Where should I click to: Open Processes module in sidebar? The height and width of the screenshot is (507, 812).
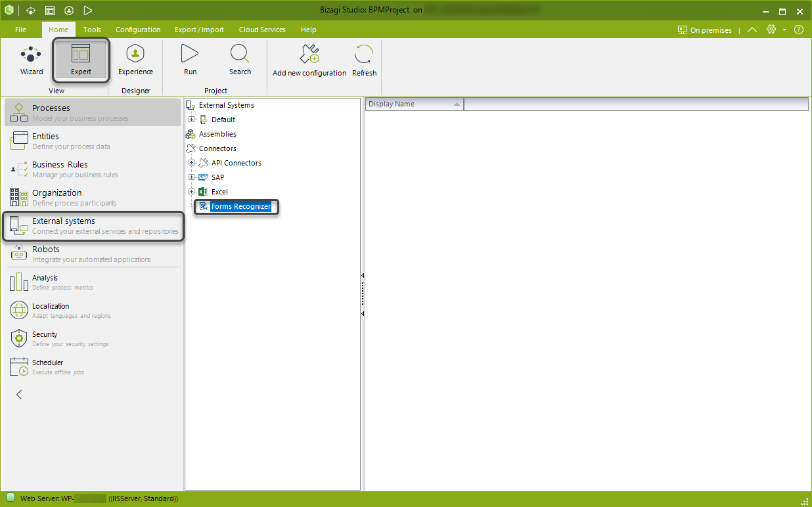coord(93,112)
